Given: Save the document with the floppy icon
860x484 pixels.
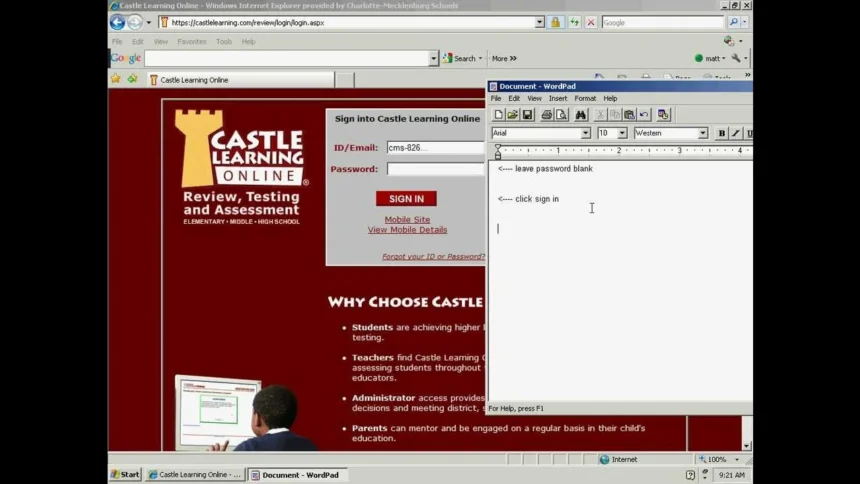Looking at the screenshot, I should pos(527,115).
